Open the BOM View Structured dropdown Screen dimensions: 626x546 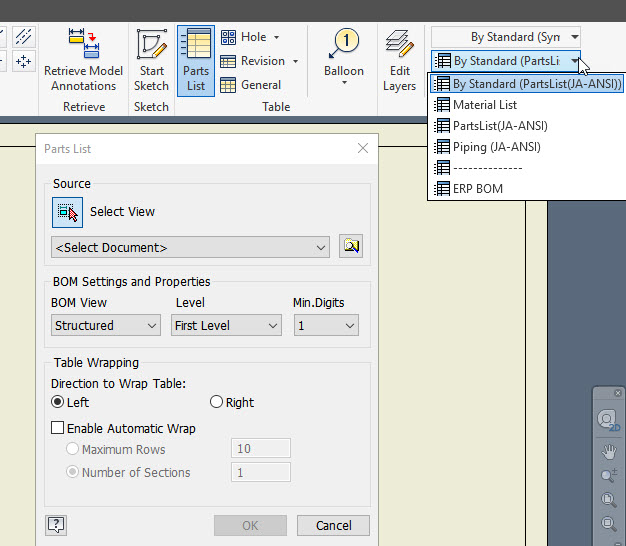tap(106, 325)
